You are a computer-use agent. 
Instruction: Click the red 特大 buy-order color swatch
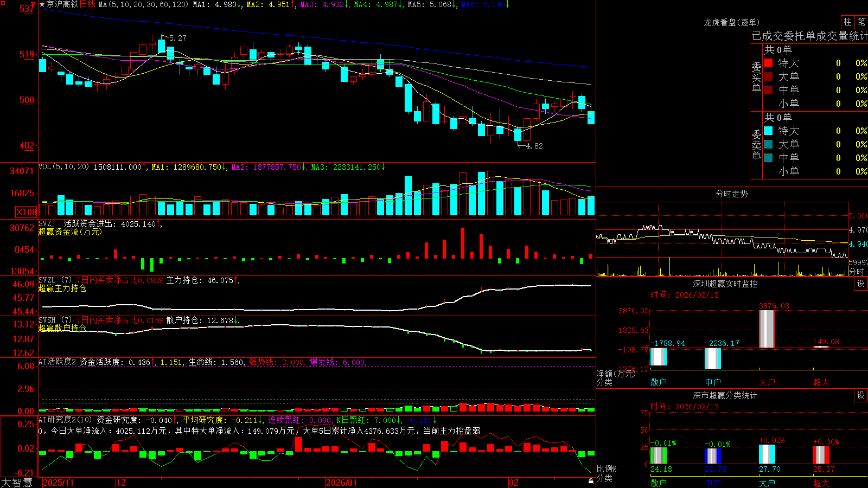pyautogui.click(x=768, y=63)
